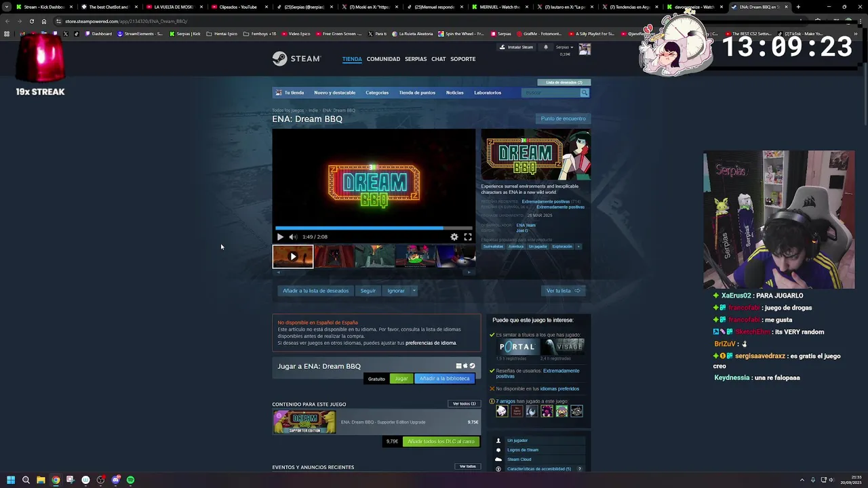The width and height of the screenshot is (868, 488).
Task: Open the Supporter Edition Upgrade DLC row
Action: [x=376, y=422]
